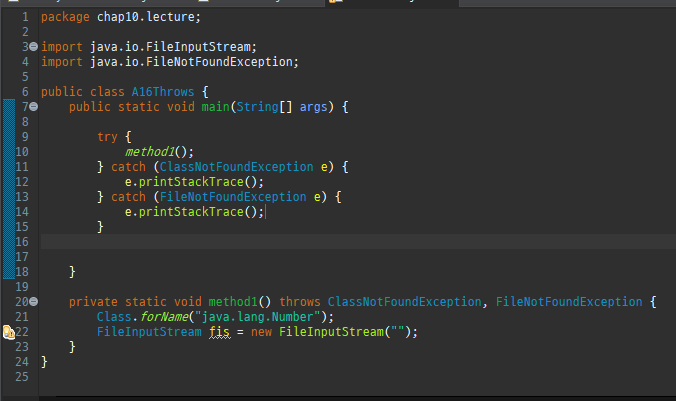Collapse the imports fold toggle at line 3
The height and width of the screenshot is (401, 676).
click(x=34, y=47)
